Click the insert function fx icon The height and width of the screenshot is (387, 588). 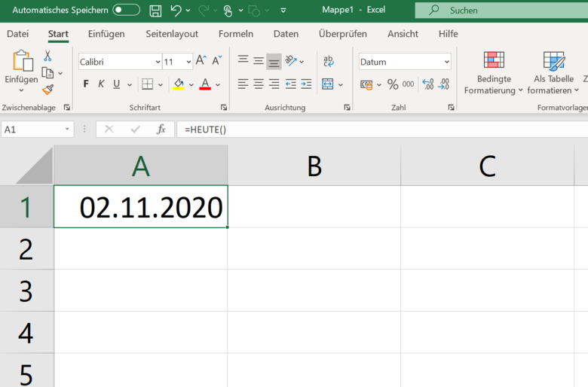[161, 130]
